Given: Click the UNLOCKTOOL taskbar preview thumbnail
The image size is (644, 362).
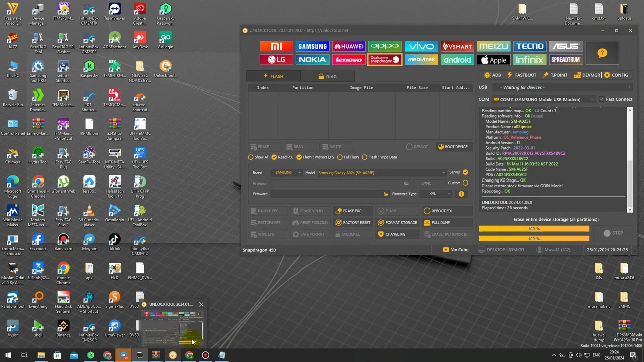Looking at the screenshot, I should tap(173, 328).
